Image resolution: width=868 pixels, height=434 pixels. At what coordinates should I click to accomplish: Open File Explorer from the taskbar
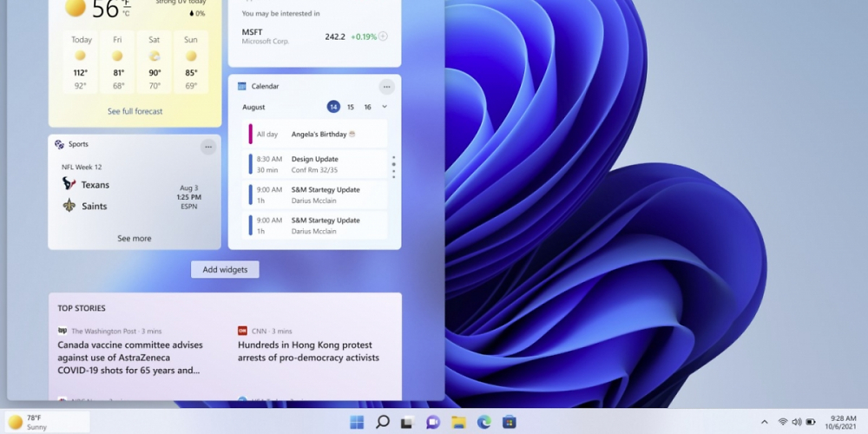pyautogui.click(x=458, y=423)
